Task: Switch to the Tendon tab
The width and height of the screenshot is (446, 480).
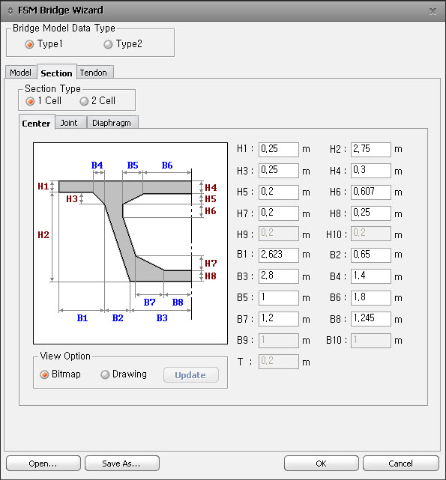Action: click(94, 73)
